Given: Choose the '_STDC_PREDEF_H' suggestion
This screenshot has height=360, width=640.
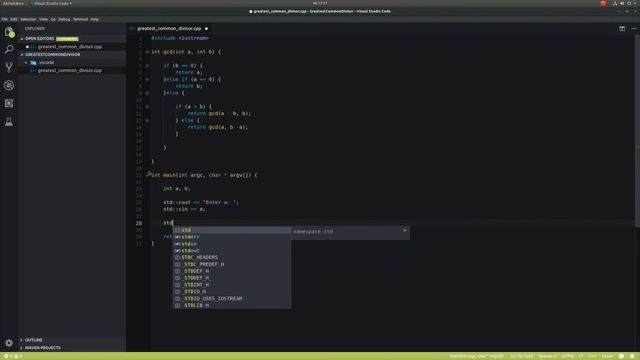Looking at the screenshot, I should [232, 264].
